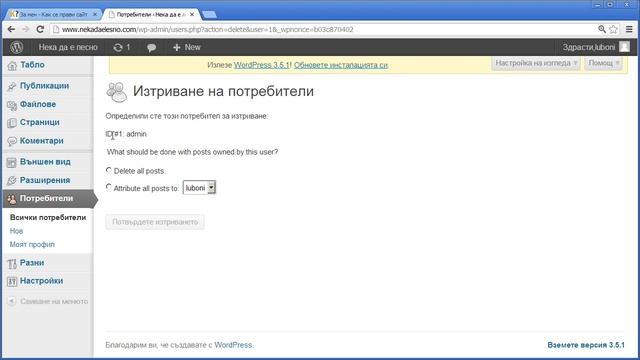Open Страници pages menu item
This screenshot has width=640, height=360.
tap(40, 122)
